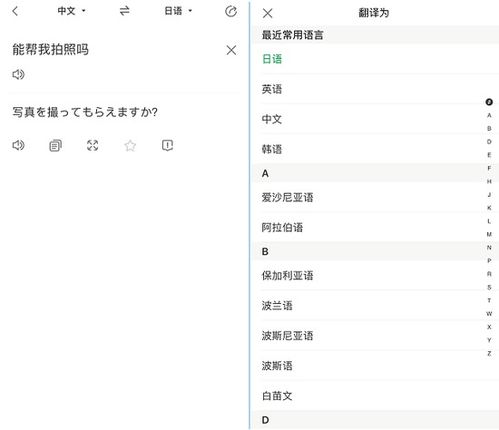The image size is (499, 430).
Task: Jump to letter Z in the index
Action: pyautogui.click(x=489, y=353)
